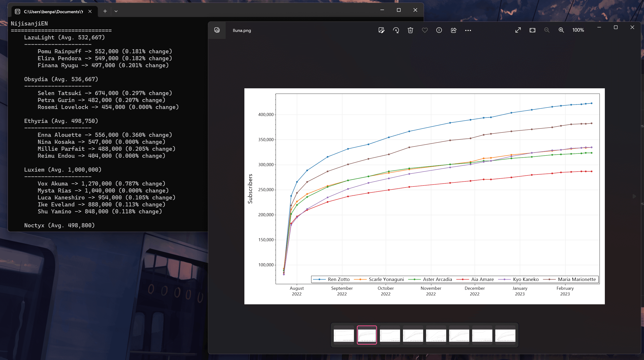Select the seventh filmstrip thumbnail

tap(482, 335)
